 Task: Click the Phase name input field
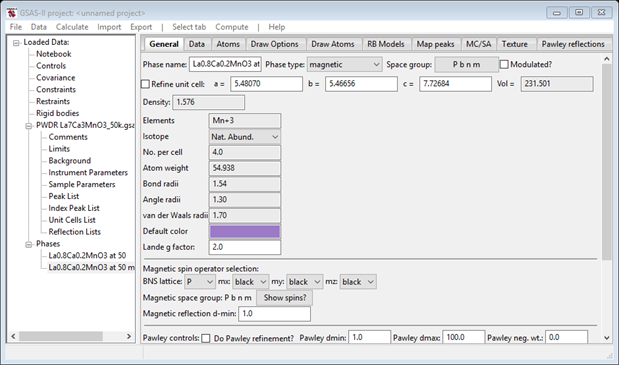click(225, 64)
